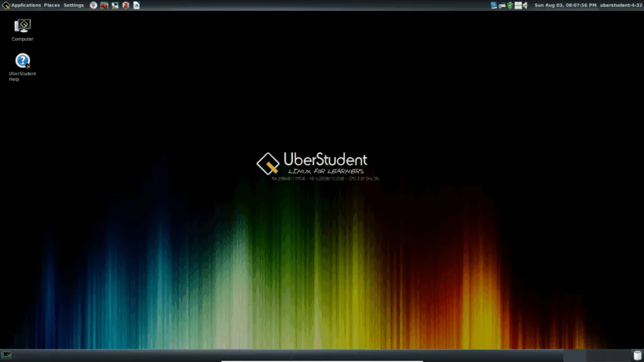The height and width of the screenshot is (362, 644).
Task: Launch the red Z shield application icon
Action: [x=126, y=5]
